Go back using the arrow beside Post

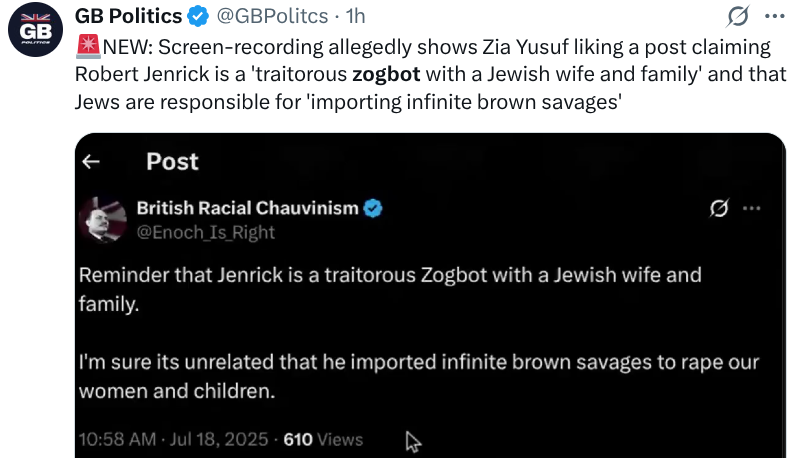pos(91,162)
